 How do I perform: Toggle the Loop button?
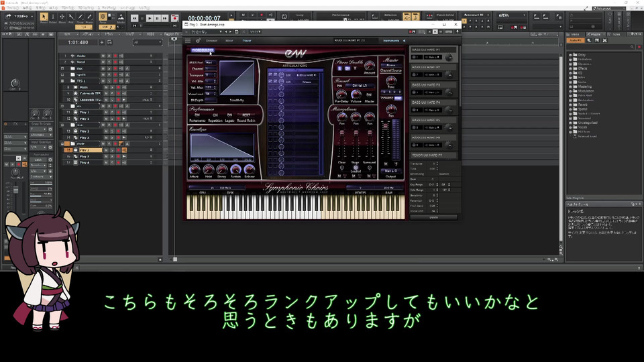(284, 16)
